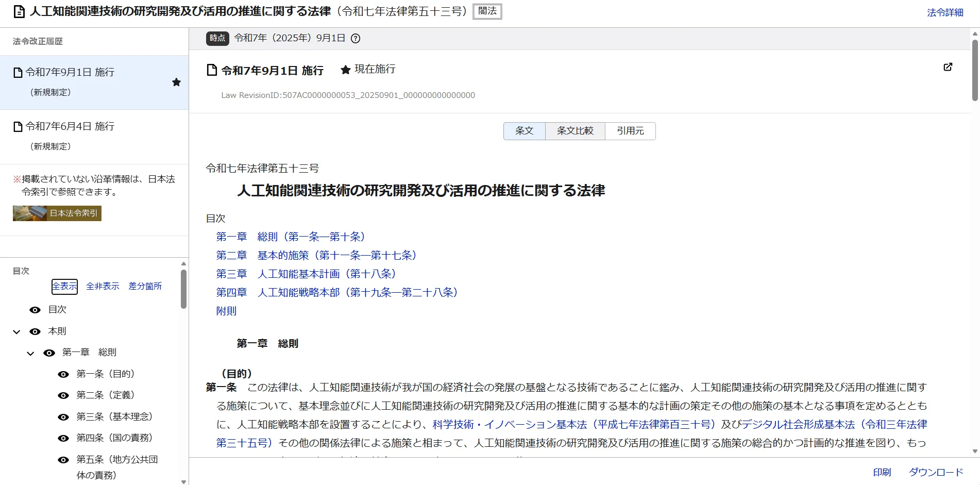The width and height of the screenshot is (980, 485).
Task: Click the Law RevisionID text
Action: pos(348,95)
